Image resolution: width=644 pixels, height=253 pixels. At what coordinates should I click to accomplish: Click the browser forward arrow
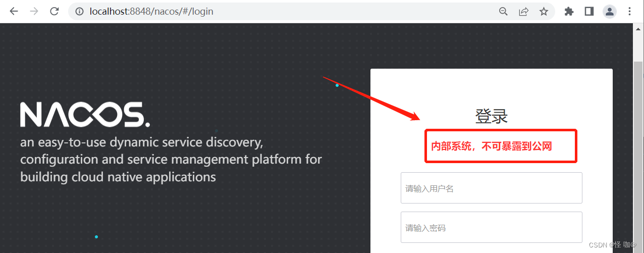click(34, 11)
